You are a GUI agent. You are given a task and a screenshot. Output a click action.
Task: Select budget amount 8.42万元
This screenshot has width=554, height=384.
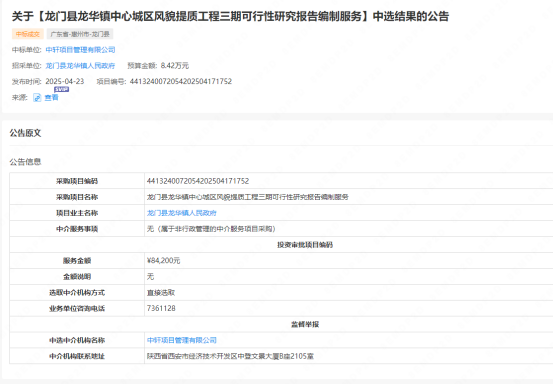tap(175, 66)
